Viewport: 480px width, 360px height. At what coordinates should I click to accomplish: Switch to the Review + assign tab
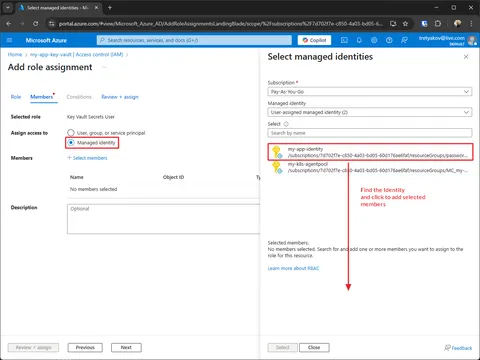click(x=120, y=97)
